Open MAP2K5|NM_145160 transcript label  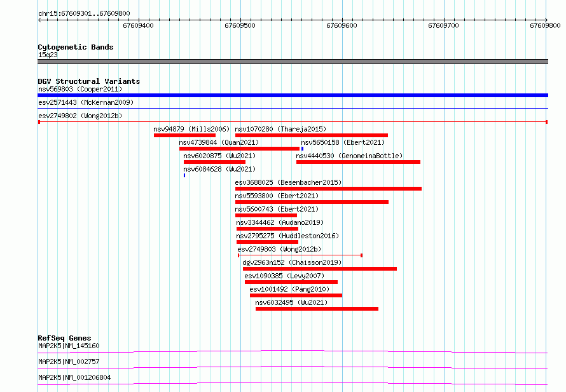coord(69,346)
